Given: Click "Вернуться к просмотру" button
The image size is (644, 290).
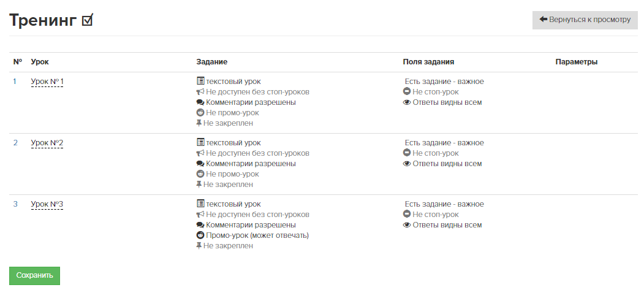Looking at the screenshot, I should (585, 20).
